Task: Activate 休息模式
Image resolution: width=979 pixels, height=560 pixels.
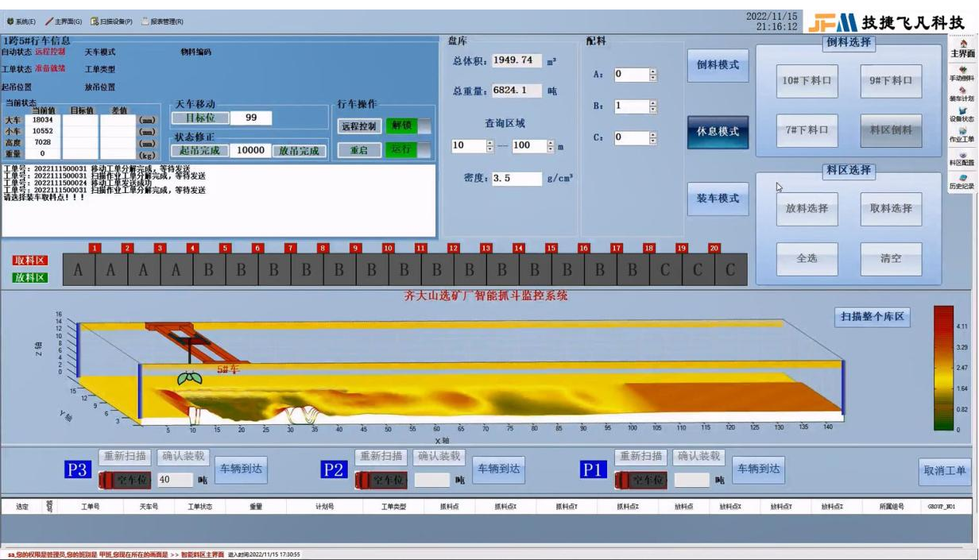Action: (x=718, y=132)
